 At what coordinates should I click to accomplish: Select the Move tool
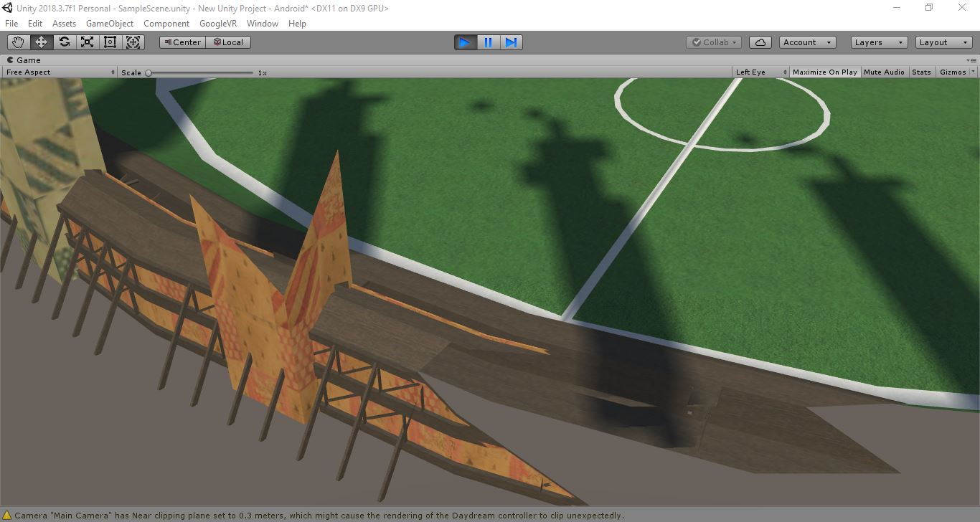(x=41, y=42)
